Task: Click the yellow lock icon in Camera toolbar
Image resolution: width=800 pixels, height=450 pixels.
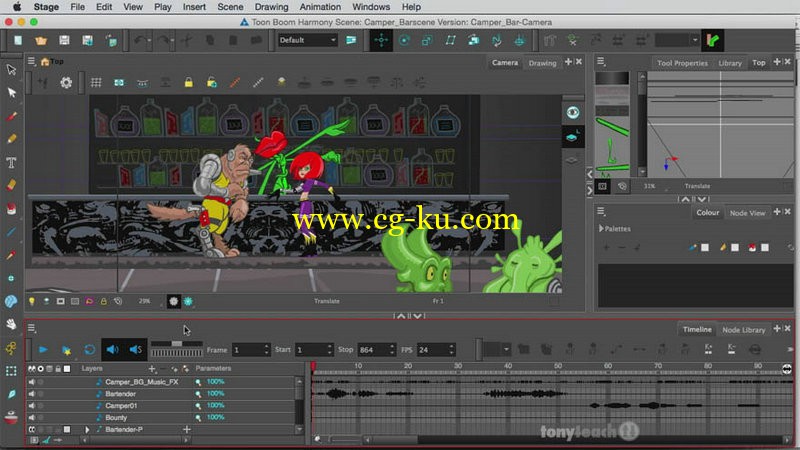Action: tap(189, 83)
